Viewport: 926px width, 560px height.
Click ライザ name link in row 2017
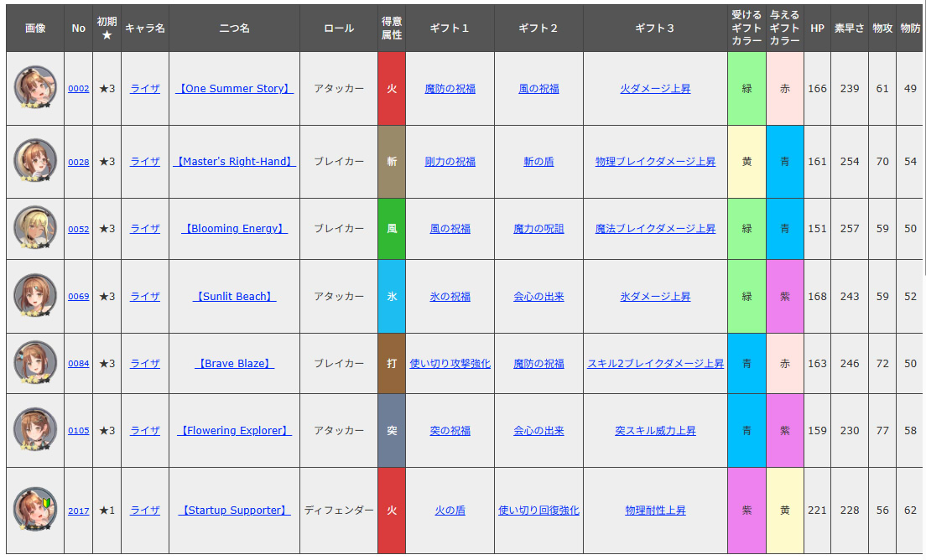[145, 511]
